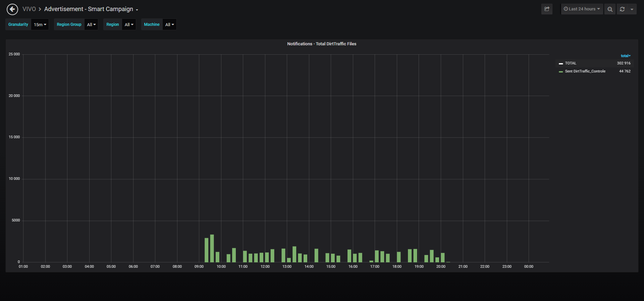Click the VIVO folder breadcrumb
Image resolution: width=644 pixels, height=301 pixels.
(29, 9)
